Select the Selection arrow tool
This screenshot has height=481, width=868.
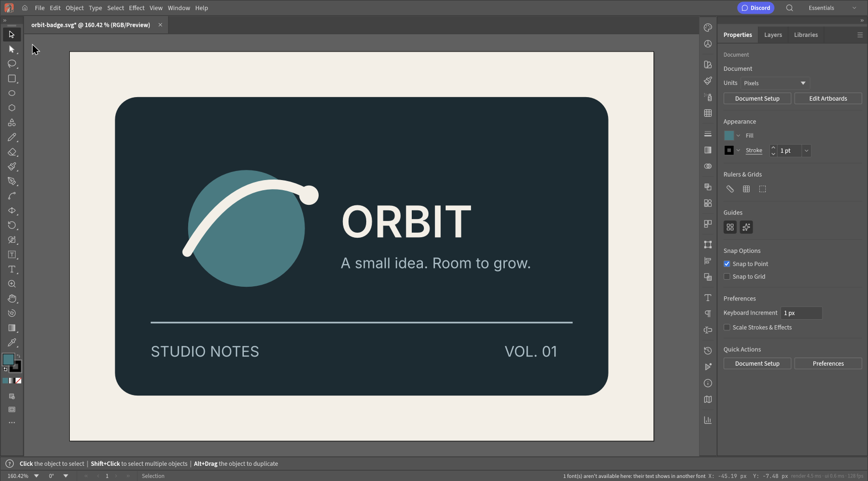point(12,34)
